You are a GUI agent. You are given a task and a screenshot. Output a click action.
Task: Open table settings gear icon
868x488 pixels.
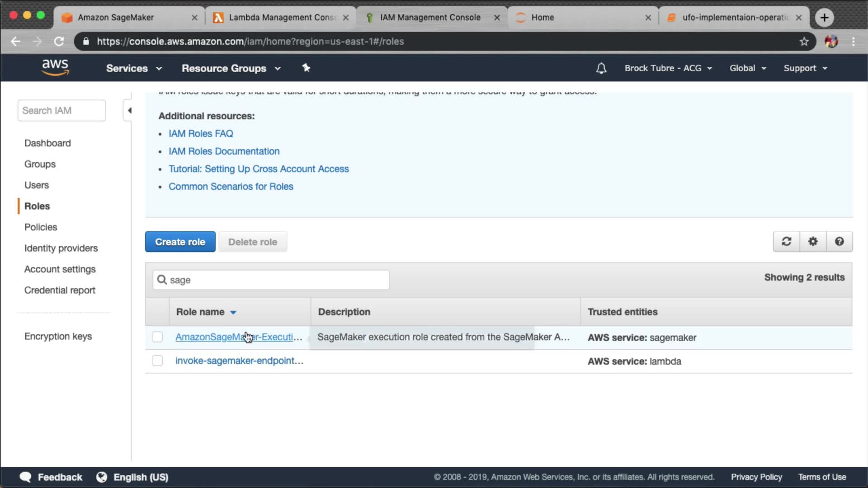coord(813,242)
